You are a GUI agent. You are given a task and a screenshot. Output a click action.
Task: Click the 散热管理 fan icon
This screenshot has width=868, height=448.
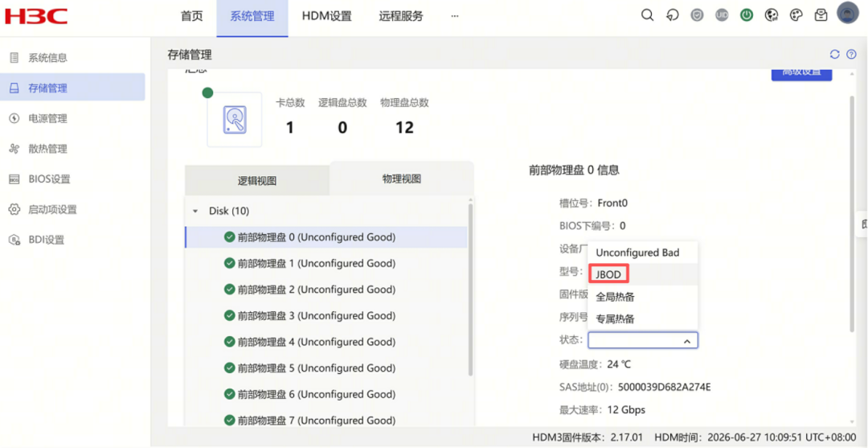coord(14,149)
